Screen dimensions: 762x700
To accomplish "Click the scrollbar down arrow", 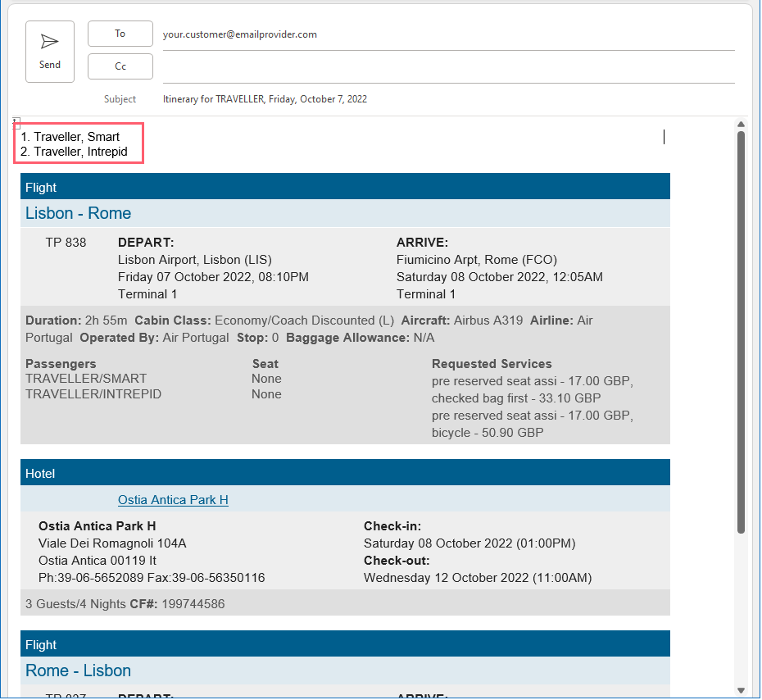I will tap(741, 690).
